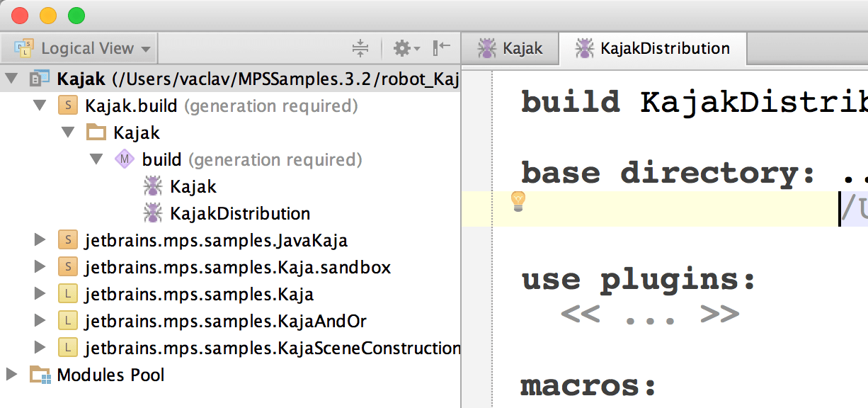Click the Kajak folder icon in tree
Screen dimensions: 868x408
point(96,133)
